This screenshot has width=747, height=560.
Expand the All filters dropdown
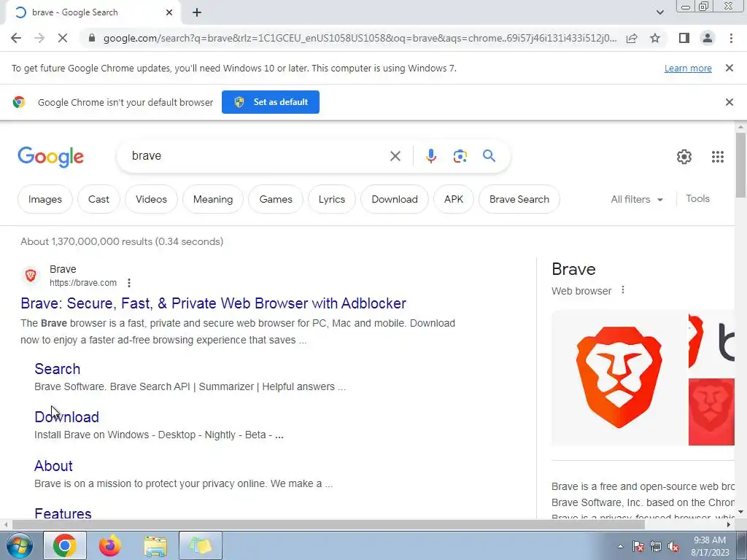click(x=636, y=199)
